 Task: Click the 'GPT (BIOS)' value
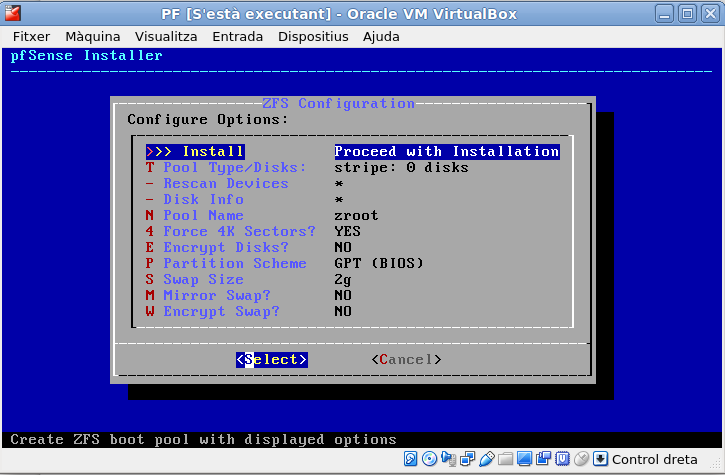379,263
